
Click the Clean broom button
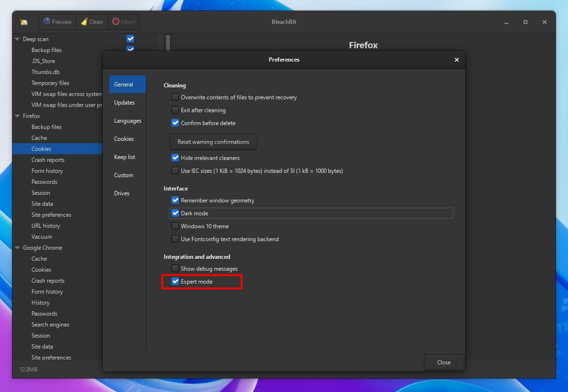92,22
